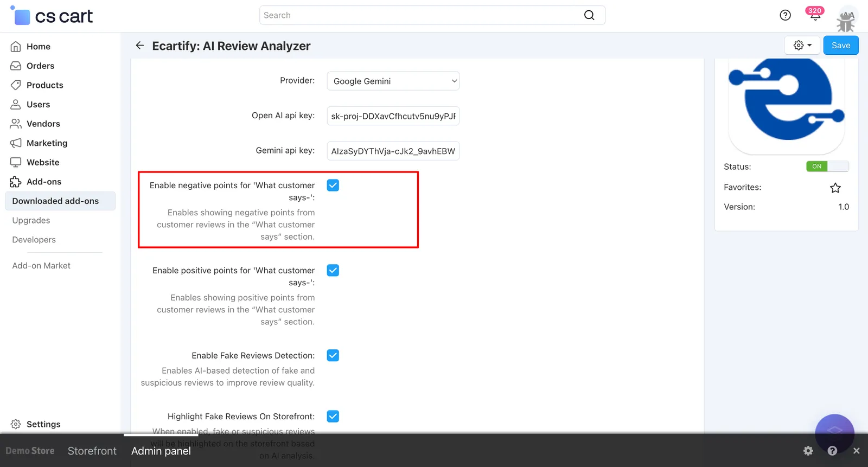Go back using the arrow icon
The image size is (868, 467).
tap(140, 46)
